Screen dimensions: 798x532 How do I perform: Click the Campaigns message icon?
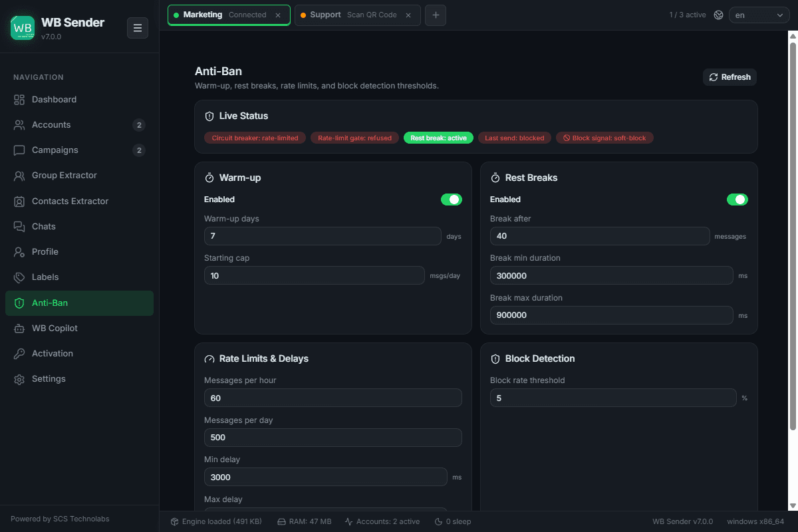click(x=19, y=150)
